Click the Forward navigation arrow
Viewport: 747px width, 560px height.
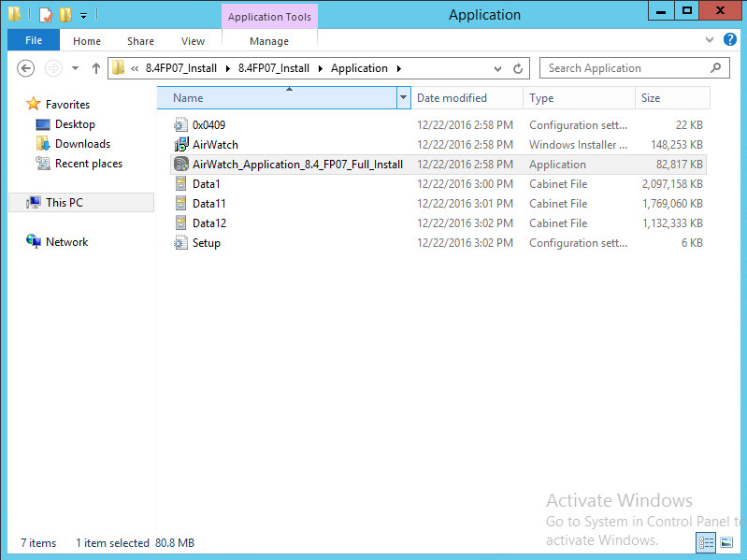point(53,68)
